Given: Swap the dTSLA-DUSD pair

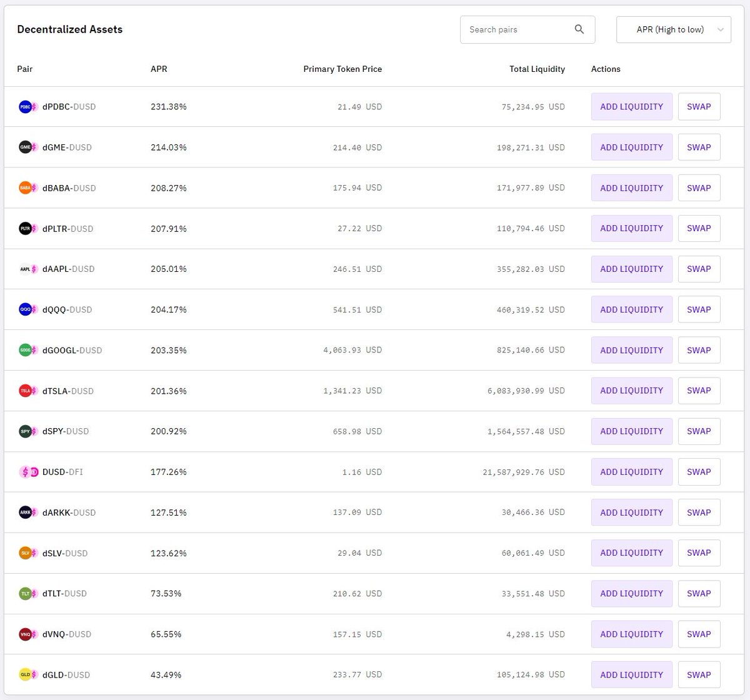Looking at the screenshot, I should 699,391.
